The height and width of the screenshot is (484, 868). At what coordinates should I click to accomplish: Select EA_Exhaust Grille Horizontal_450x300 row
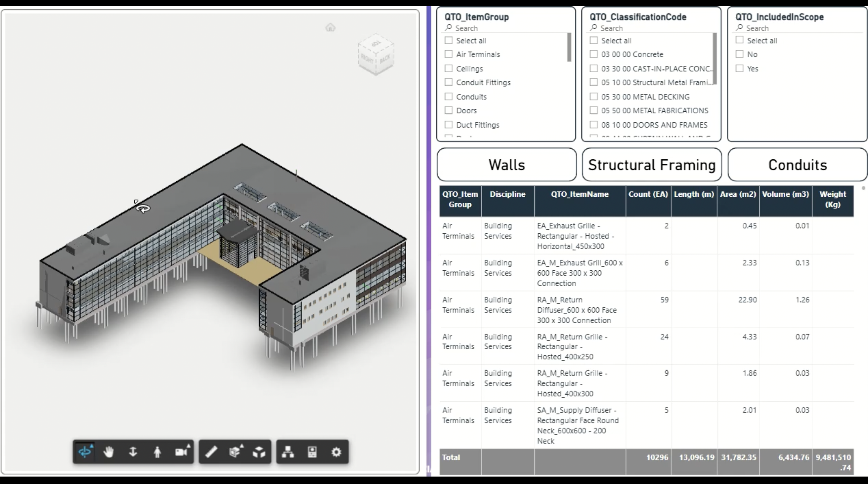click(x=647, y=236)
